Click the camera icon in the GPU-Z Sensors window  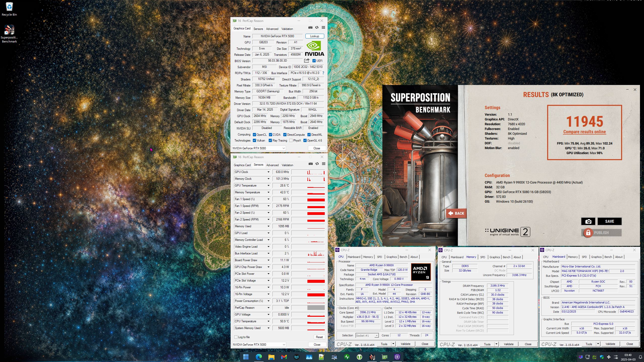point(311,164)
